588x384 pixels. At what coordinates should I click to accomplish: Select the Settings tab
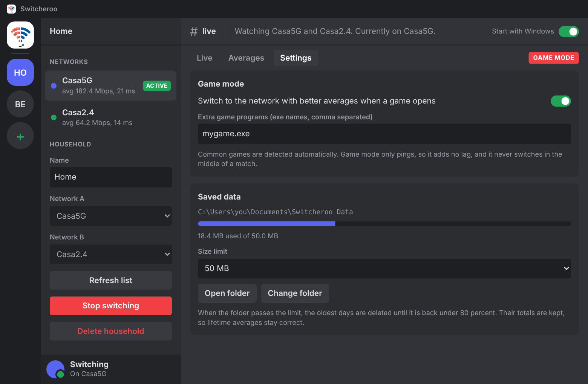(296, 58)
